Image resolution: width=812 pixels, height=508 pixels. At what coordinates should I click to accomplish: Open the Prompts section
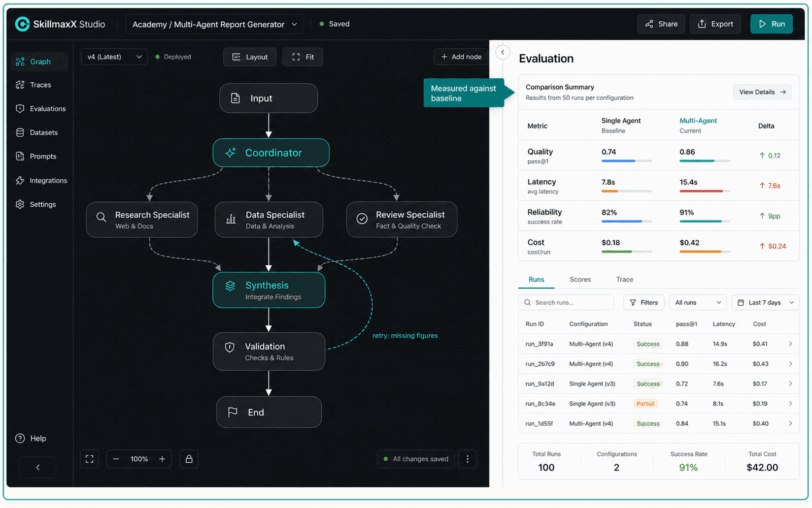tap(36, 156)
